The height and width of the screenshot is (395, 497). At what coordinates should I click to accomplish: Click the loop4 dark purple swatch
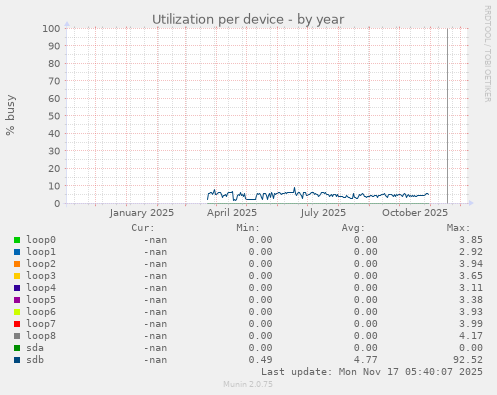tap(17, 288)
